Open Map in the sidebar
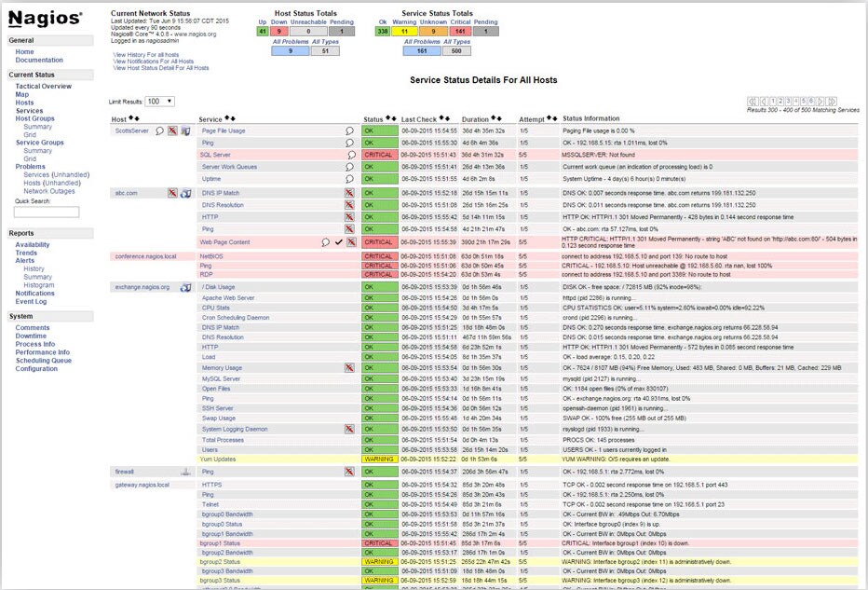 (x=22, y=95)
